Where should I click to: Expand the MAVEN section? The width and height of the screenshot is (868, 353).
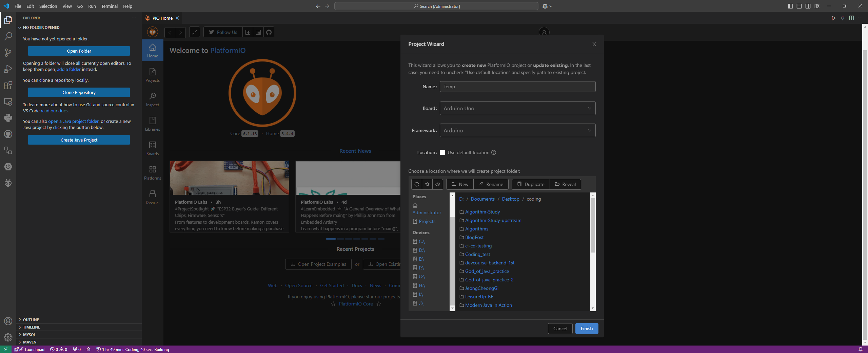click(x=79, y=342)
